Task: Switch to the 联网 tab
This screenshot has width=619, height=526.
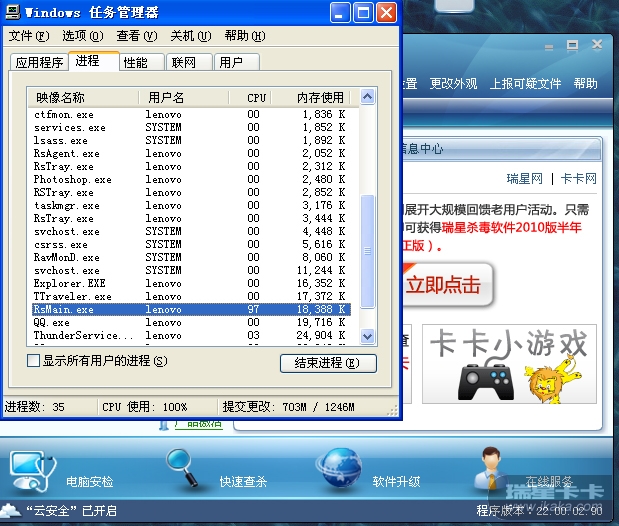Action: click(x=189, y=62)
